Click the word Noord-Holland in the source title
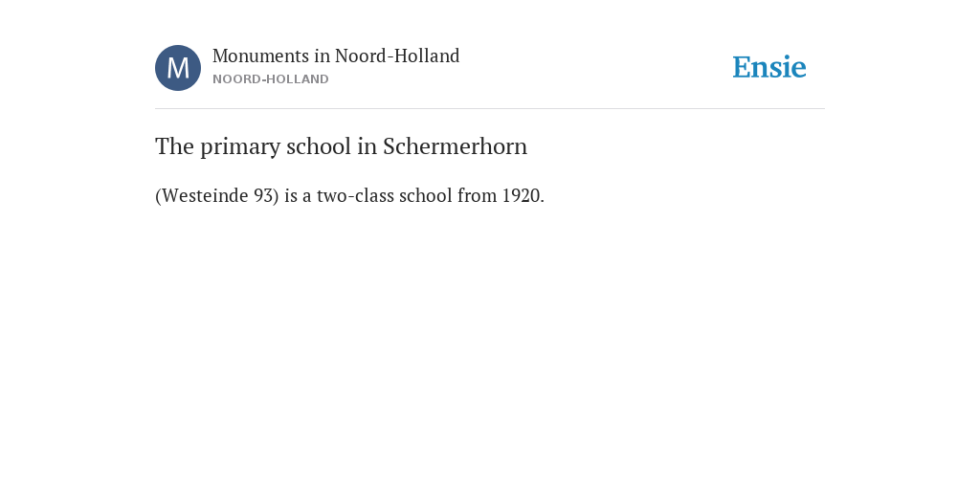This screenshot has width=980, height=490. [397, 56]
